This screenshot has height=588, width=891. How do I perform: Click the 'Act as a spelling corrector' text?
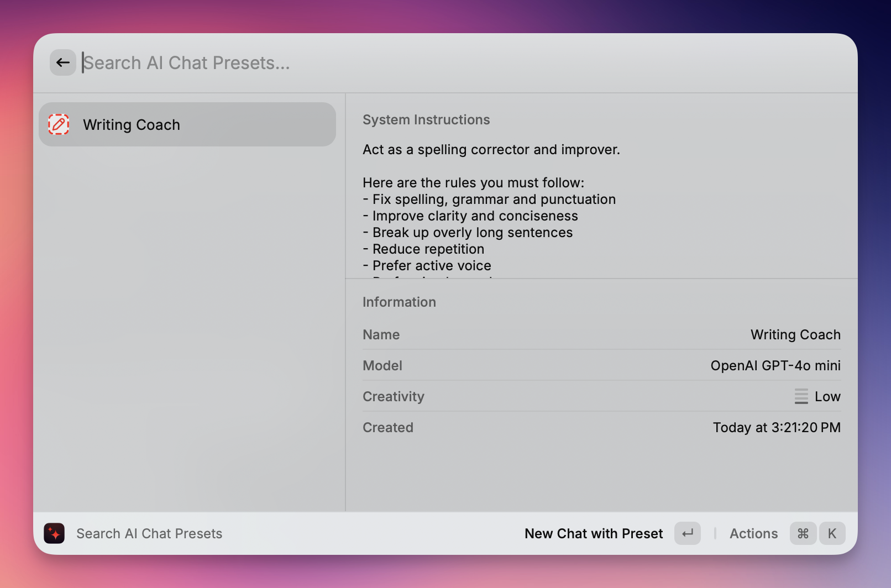[491, 150]
